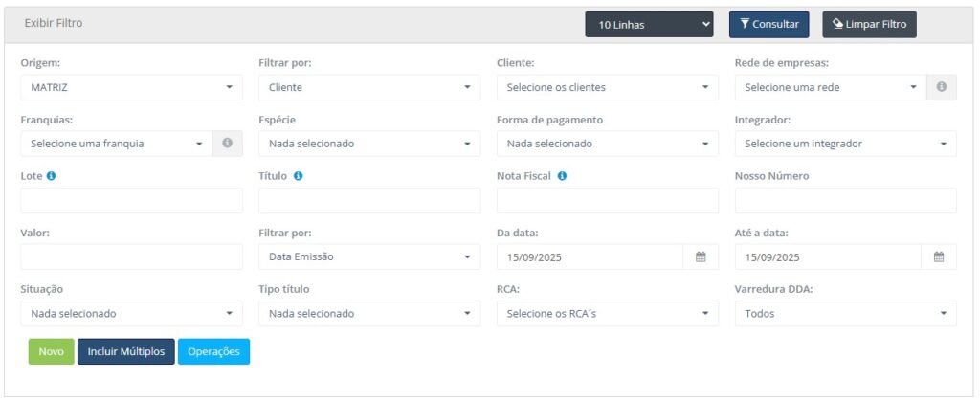Open the Até a data calendar picker

pyautogui.click(x=939, y=256)
